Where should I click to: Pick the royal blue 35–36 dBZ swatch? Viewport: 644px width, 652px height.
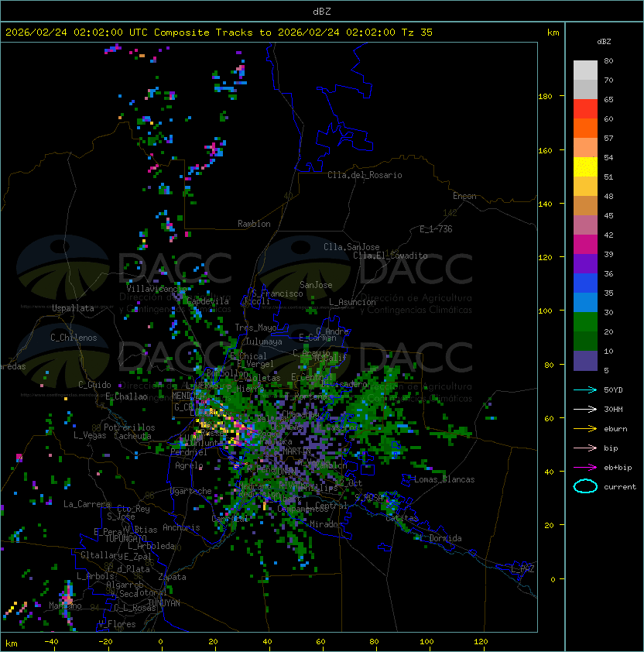tap(585, 283)
